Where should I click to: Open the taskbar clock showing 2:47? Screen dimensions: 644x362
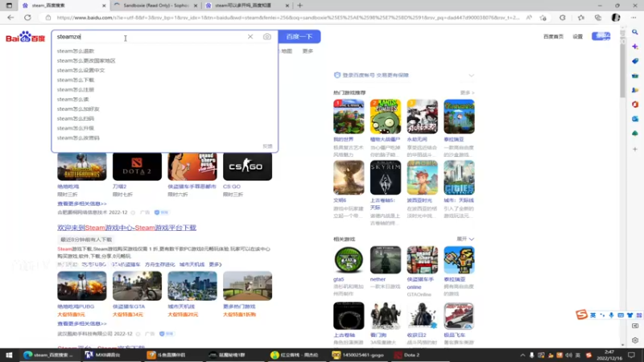pos(609,355)
